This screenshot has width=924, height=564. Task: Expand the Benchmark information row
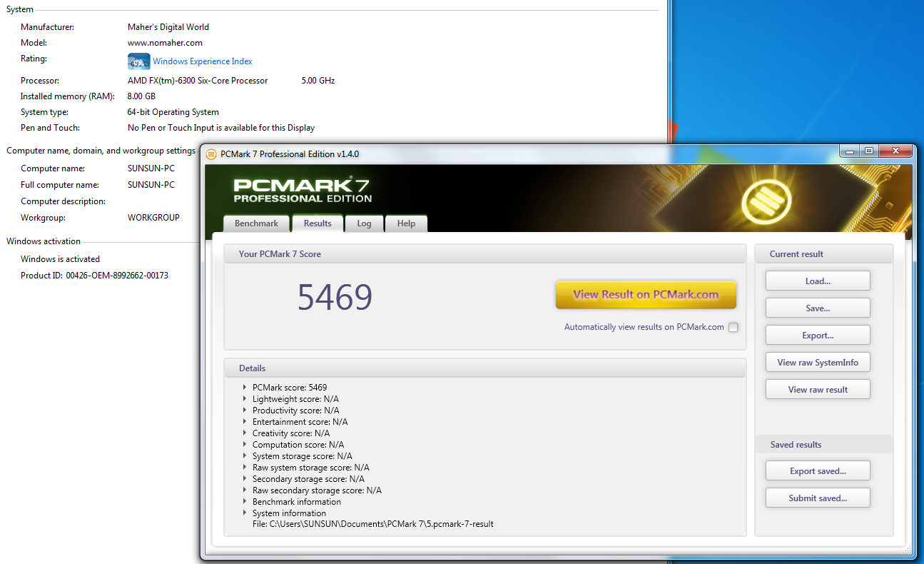245,502
